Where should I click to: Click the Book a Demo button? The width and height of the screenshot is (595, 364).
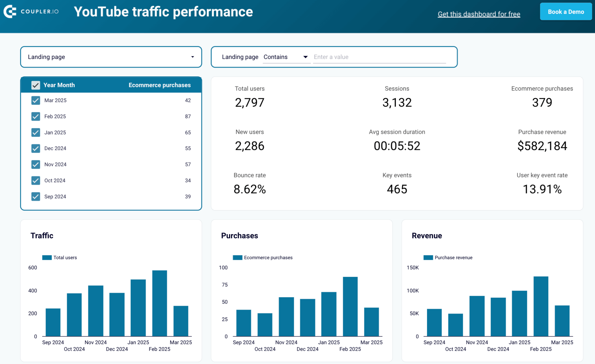pos(566,12)
